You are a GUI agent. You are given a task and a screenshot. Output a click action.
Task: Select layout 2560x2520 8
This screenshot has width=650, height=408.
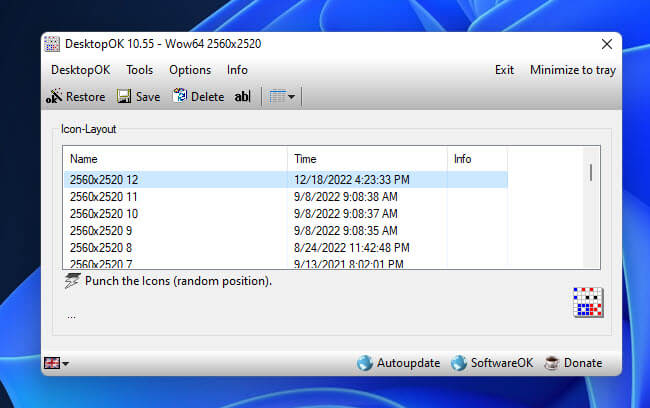point(286,248)
